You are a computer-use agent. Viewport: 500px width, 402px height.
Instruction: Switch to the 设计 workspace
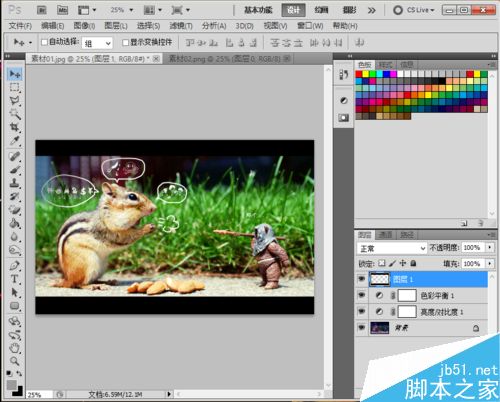[x=294, y=10]
